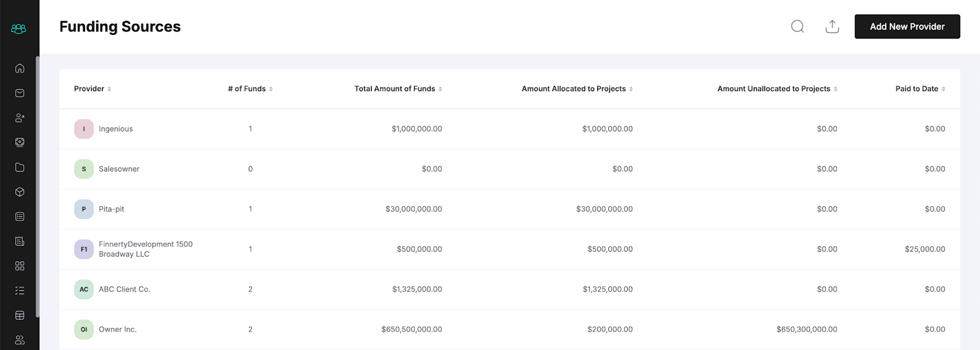Open the people group sidebar icon
The width and height of the screenshot is (980, 350).
[20, 340]
